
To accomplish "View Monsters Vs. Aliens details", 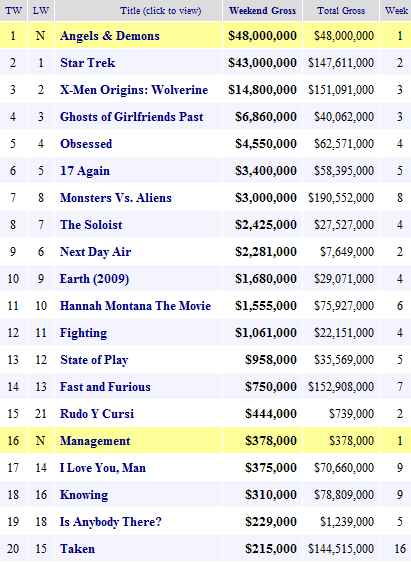I will point(116,198).
